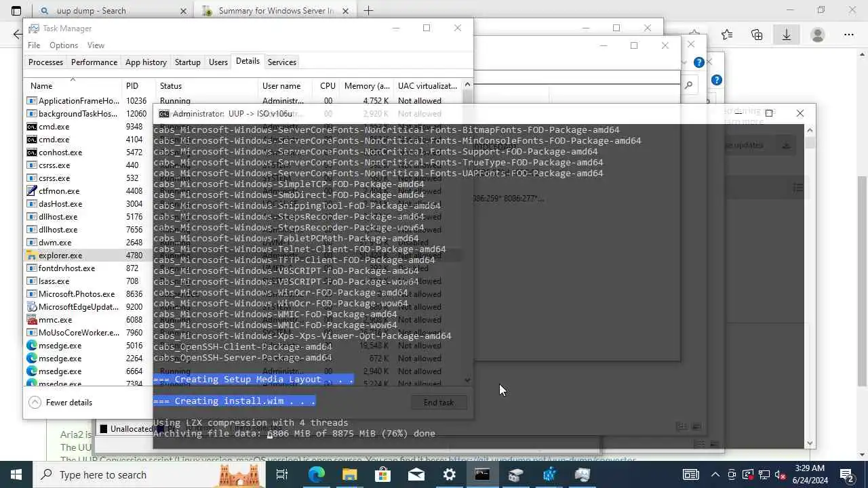Open Edge tab actions menu icon
The height and width of the screenshot is (488, 868).
(16, 11)
